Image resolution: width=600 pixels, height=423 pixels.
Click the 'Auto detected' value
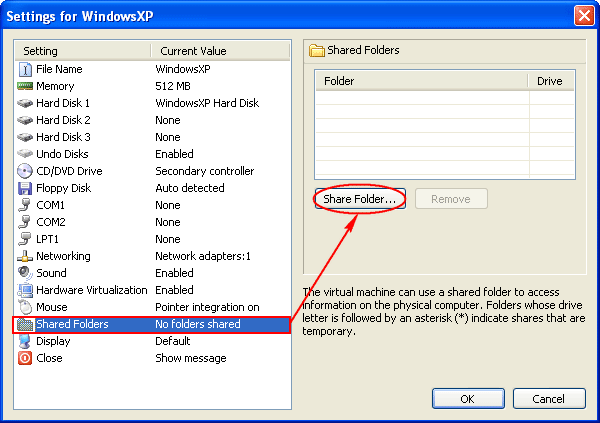click(190, 188)
